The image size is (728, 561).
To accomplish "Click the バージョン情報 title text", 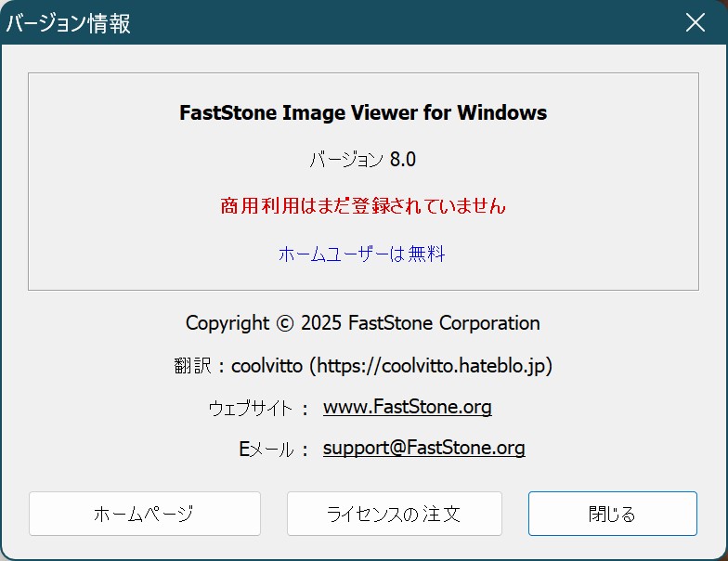I will (x=69, y=22).
